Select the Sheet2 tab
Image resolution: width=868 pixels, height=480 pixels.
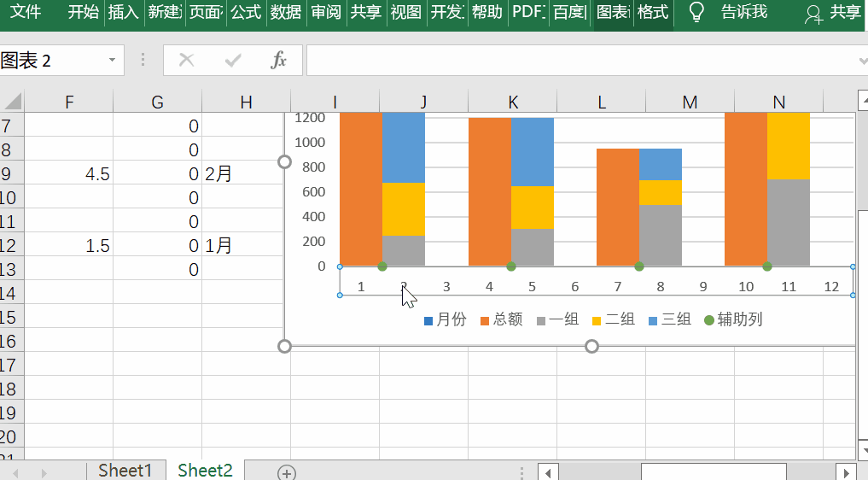(x=205, y=470)
